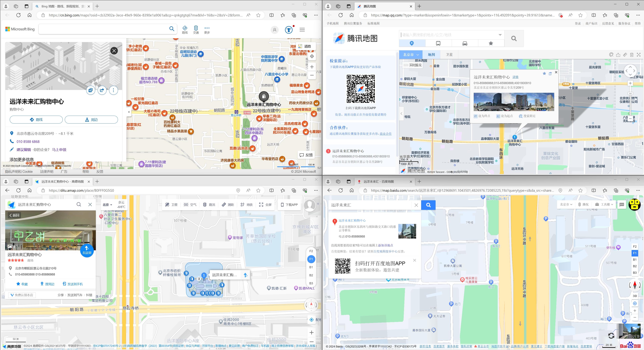The image size is (644, 350).
Task: Toggle 地铁 subway layer in Amap
Action: point(246,205)
